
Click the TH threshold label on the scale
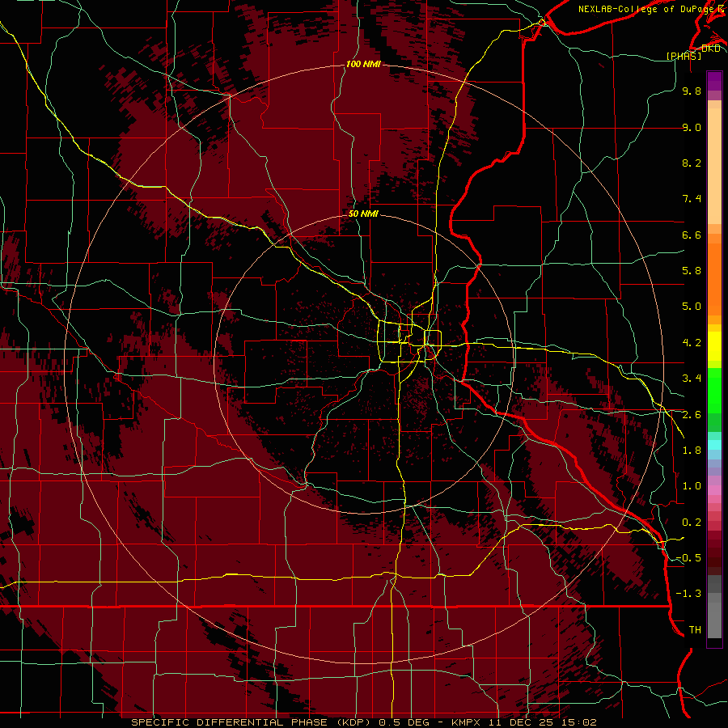point(695,630)
